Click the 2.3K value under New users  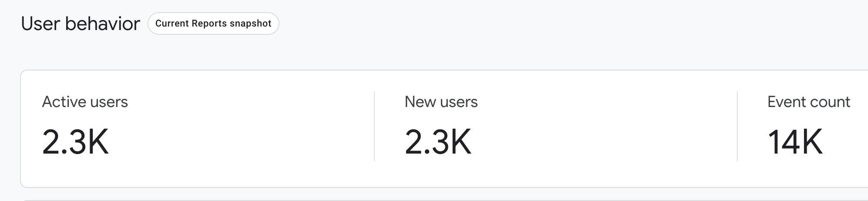[x=437, y=142]
